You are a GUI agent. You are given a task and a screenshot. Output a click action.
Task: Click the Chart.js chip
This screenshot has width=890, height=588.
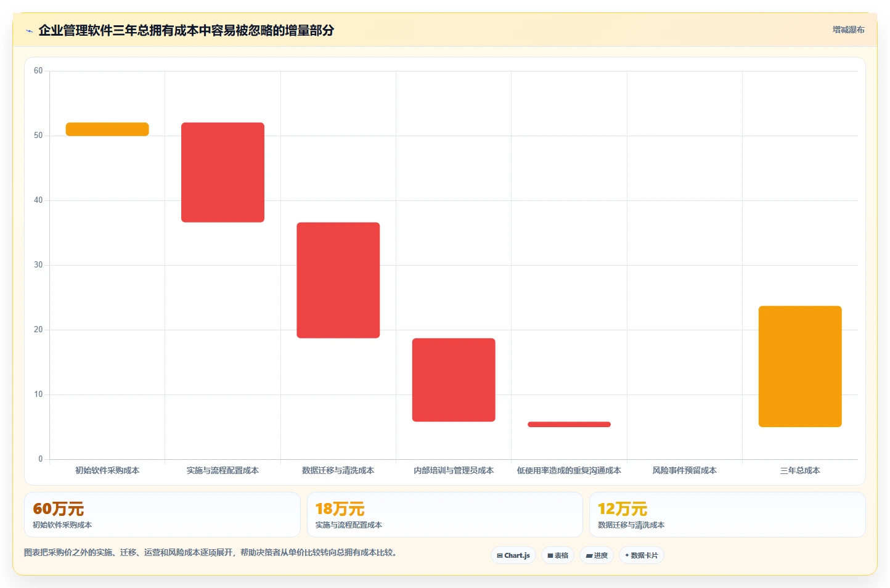pyautogui.click(x=513, y=555)
